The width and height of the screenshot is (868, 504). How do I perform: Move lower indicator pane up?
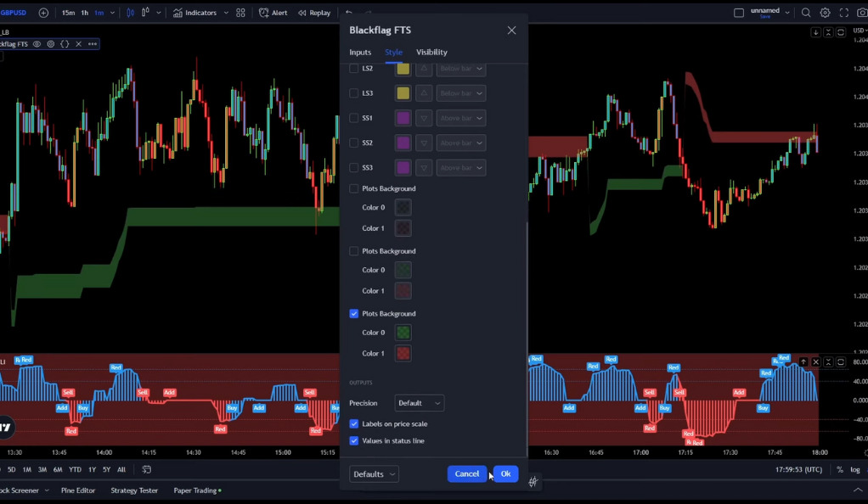(x=803, y=361)
